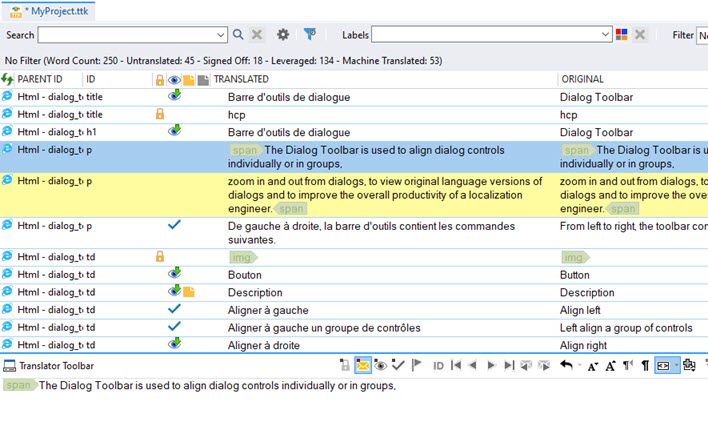The width and height of the screenshot is (708, 426).
Task: Jump to first segment button
Action: (456, 366)
